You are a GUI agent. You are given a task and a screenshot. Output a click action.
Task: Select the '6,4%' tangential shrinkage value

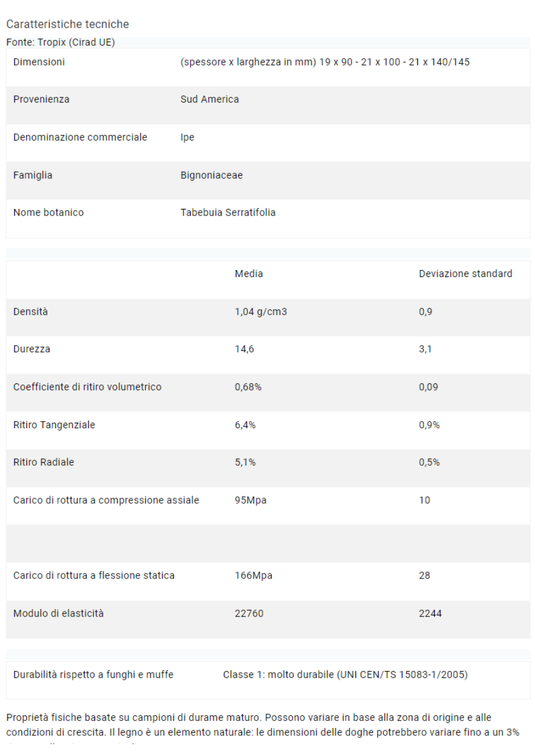click(245, 425)
